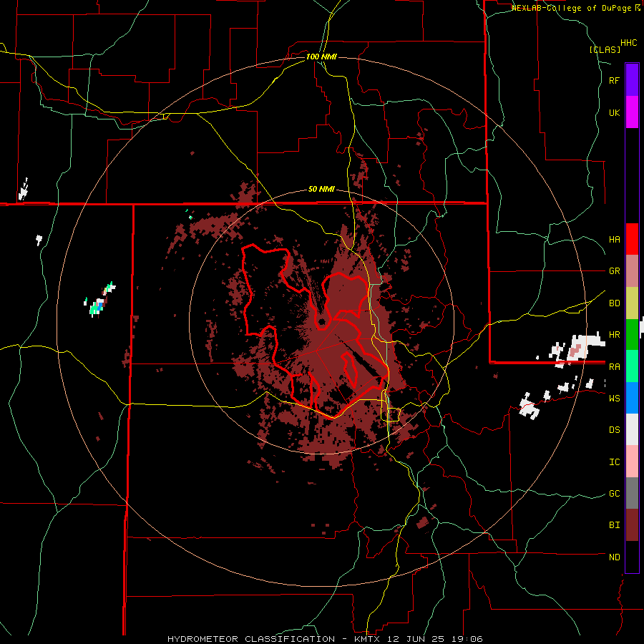Image resolution: width=644 pixels, height=644 pixels.
Task: Click the IC legend label
Action: pyautogui.click(x=614, y=462)
